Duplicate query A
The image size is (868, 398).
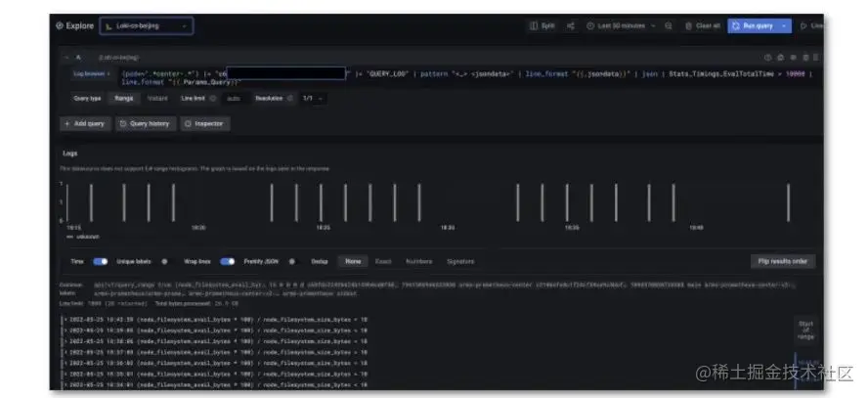(781, 57)
